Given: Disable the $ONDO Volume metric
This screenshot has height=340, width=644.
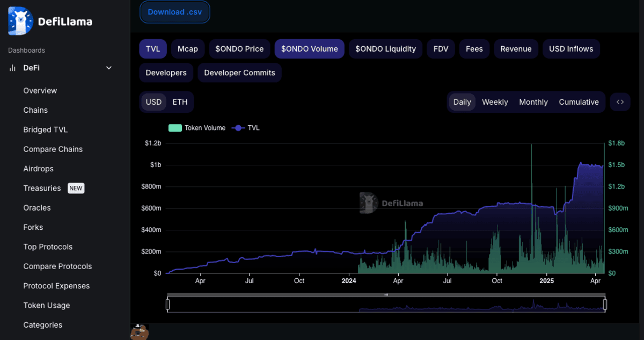Looking at the screenshot, I should [x=309, y=49].
